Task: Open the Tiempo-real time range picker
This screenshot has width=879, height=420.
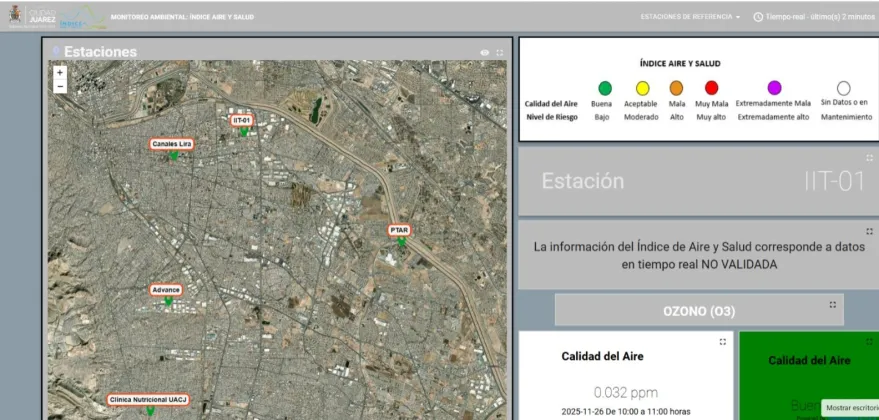Action: point(814,17)
